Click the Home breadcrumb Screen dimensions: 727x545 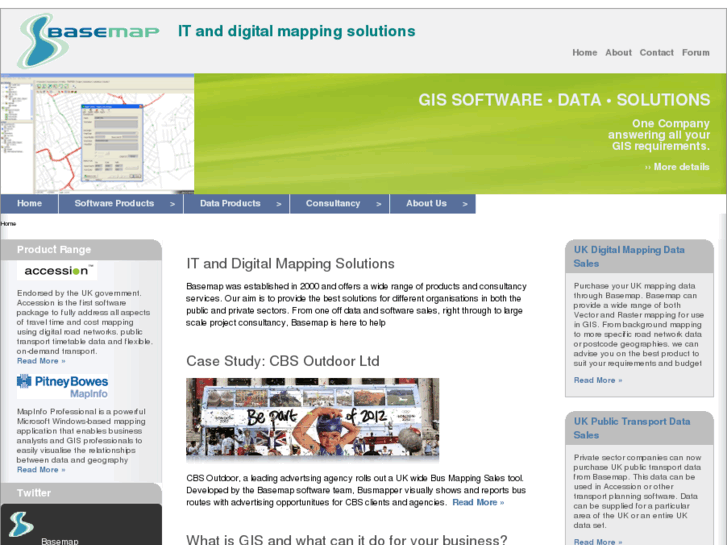[8, 224]
